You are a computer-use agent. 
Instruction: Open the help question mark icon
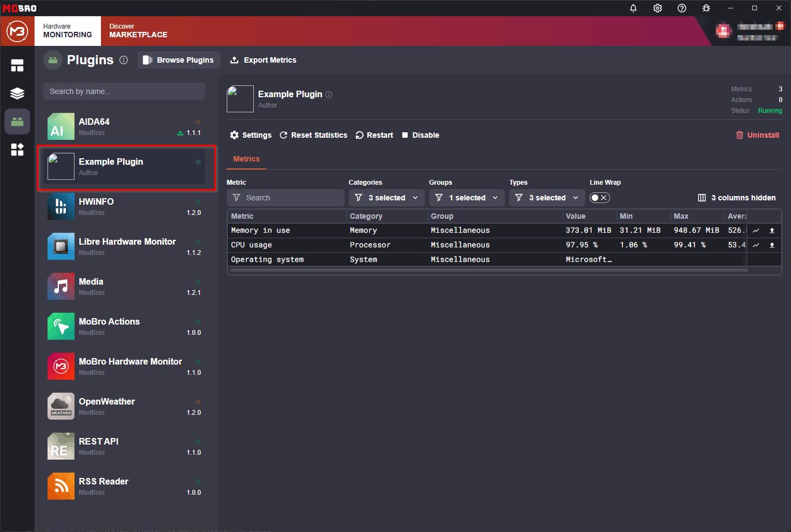click(682, 8)
